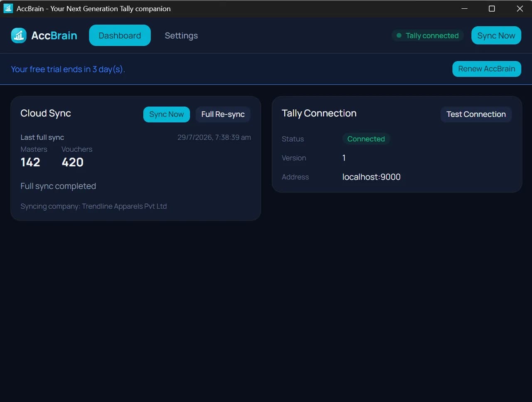Screen dimensions: 532x402
Task: Click Sync Now in the top header
Action: click(496, 36)
